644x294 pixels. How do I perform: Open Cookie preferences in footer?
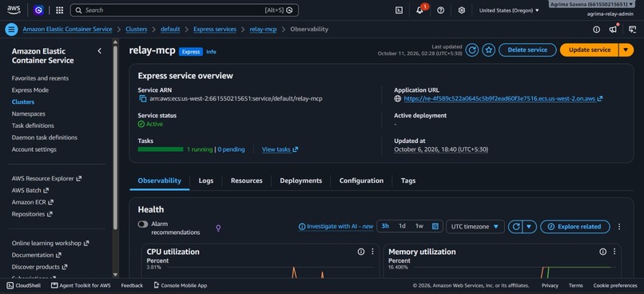point(615,285)
